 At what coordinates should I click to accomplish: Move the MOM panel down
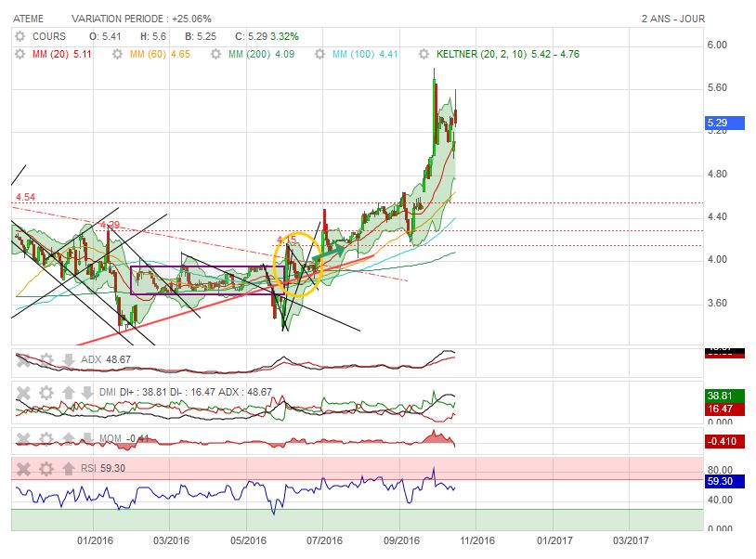(86, 439)
